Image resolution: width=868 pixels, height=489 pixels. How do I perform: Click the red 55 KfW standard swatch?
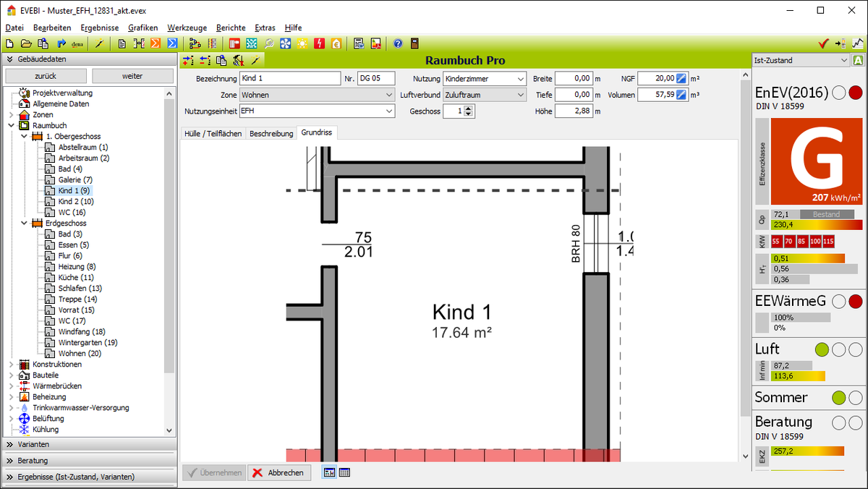point(776,241)
